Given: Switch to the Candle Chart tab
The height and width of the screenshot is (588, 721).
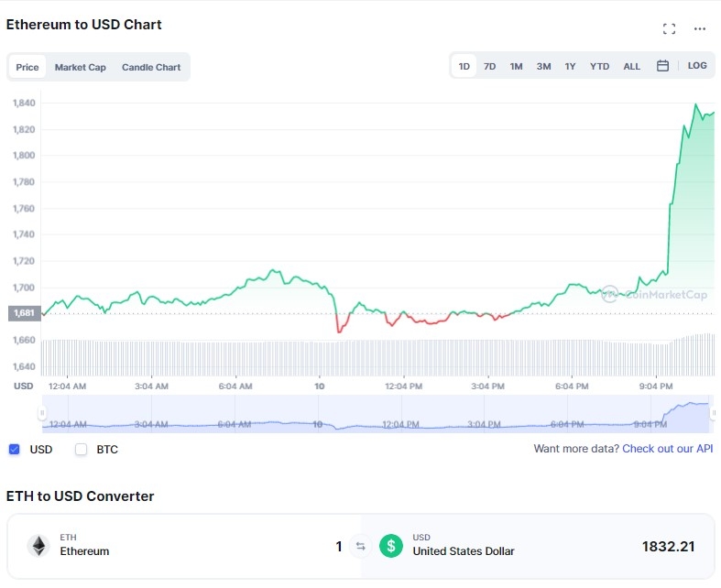Looking at the screenshot, I should click(151, 67).
